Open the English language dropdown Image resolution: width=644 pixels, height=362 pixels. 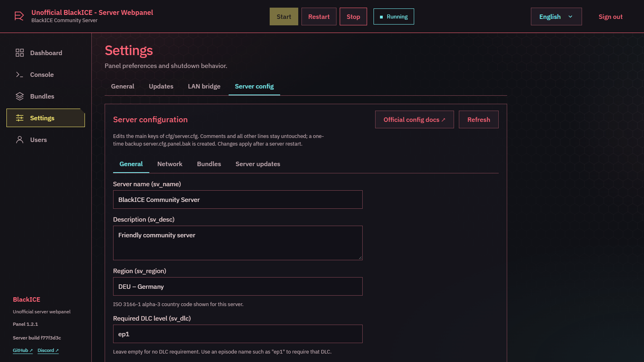point(556,16)
